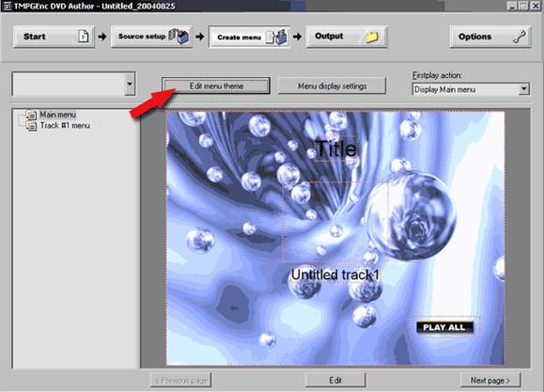Expand the Firstplay action dropdown
Viewport: 544px width, 392px height.
pyautogui.click(x=524, y=89)
